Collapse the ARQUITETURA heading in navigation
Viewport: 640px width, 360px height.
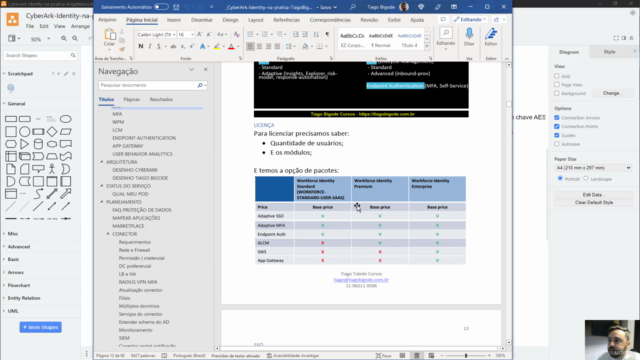[x=102, y=162]
